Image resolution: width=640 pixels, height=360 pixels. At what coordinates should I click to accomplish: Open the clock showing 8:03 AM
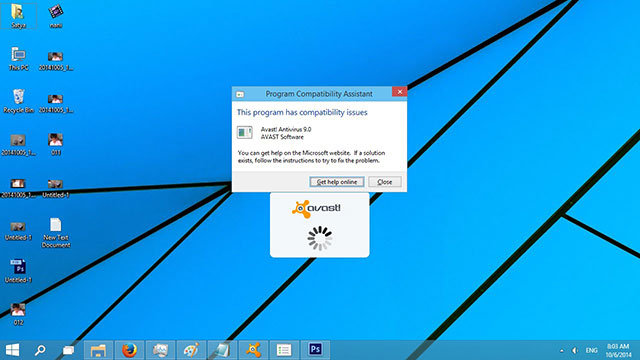tap(618, 350)
